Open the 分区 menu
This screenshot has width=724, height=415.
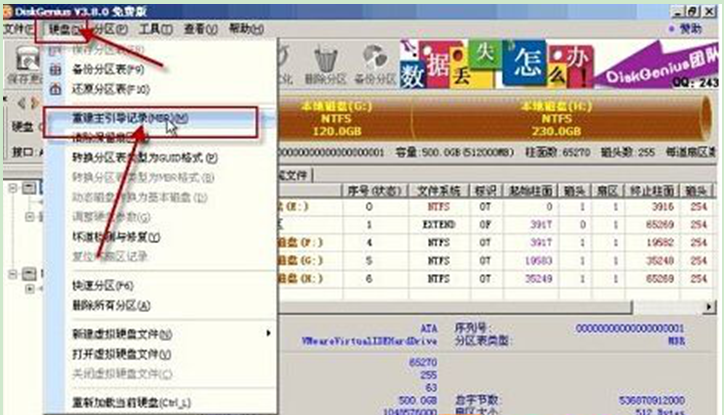(109, 29)
